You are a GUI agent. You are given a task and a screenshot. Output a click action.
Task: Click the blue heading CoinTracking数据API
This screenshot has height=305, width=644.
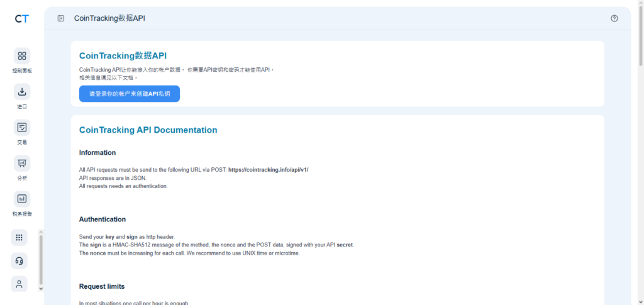(123, 55)
